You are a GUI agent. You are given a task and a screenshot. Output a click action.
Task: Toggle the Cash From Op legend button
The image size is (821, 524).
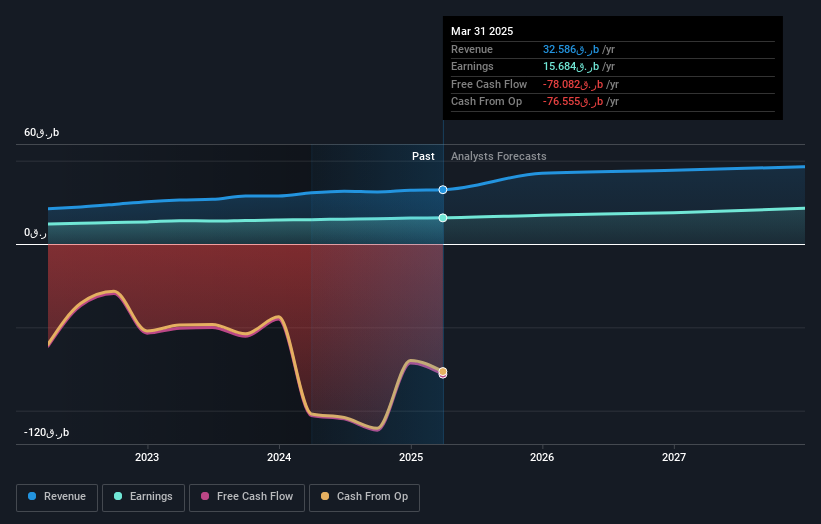click(364, 497)
